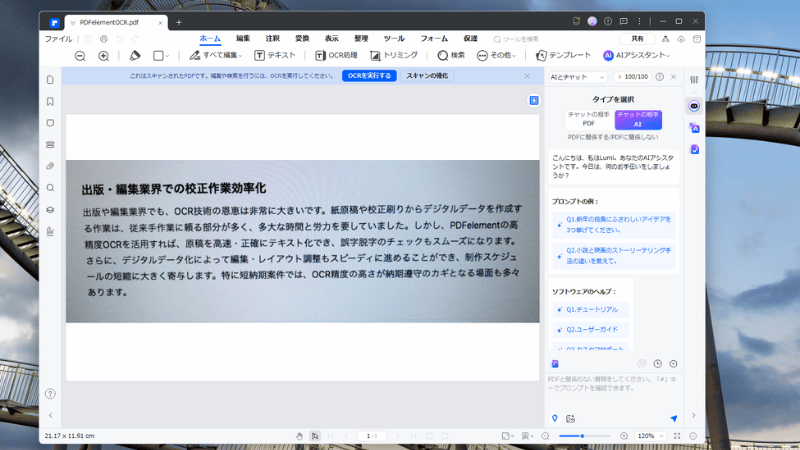
Task: Collapse the left sidebar arrow
Action: tap(51, 415)
